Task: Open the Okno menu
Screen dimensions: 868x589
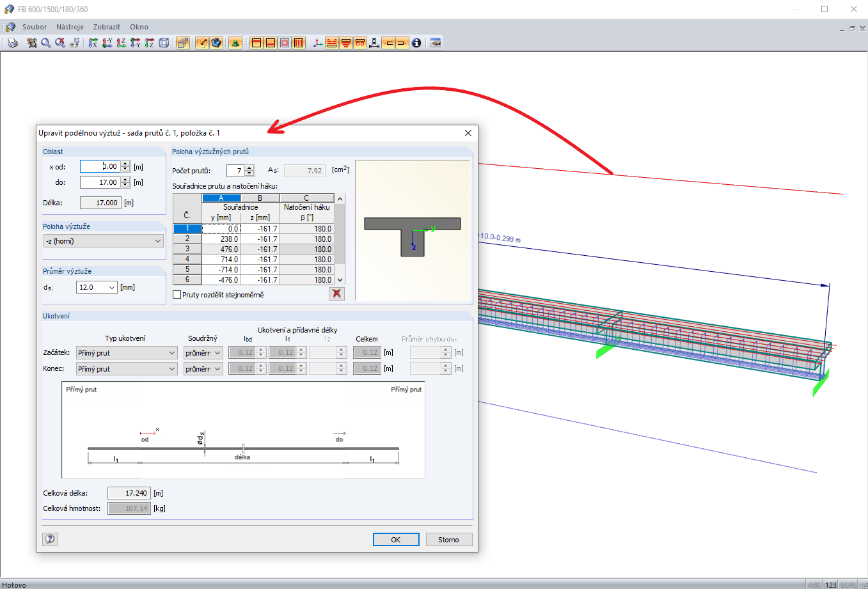Action: 139,27
